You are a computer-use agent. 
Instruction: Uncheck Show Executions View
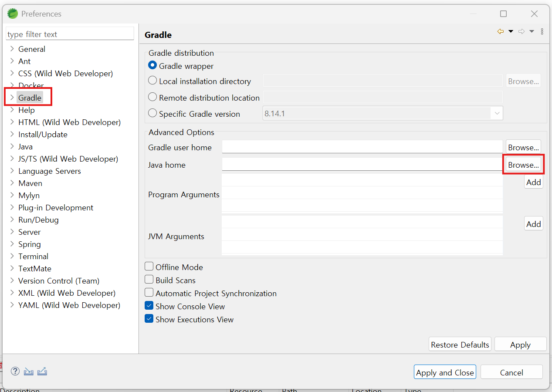pos(149,318)
